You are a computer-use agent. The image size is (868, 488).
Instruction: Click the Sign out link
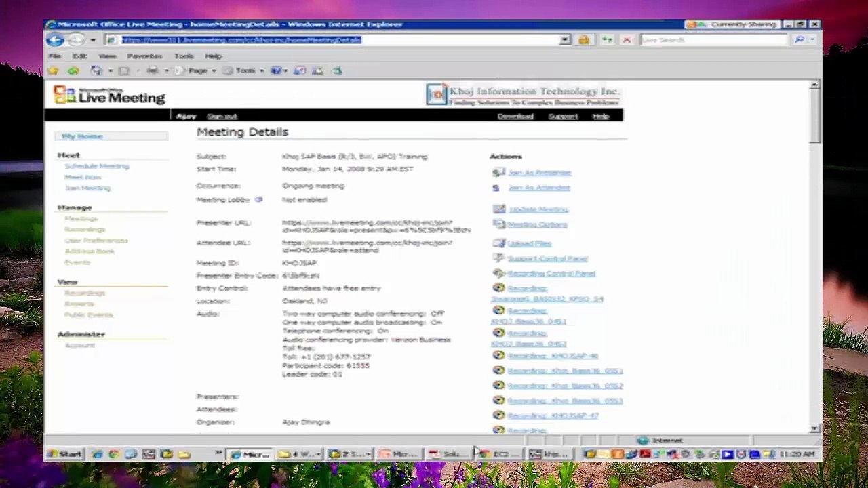coord(222,117)
